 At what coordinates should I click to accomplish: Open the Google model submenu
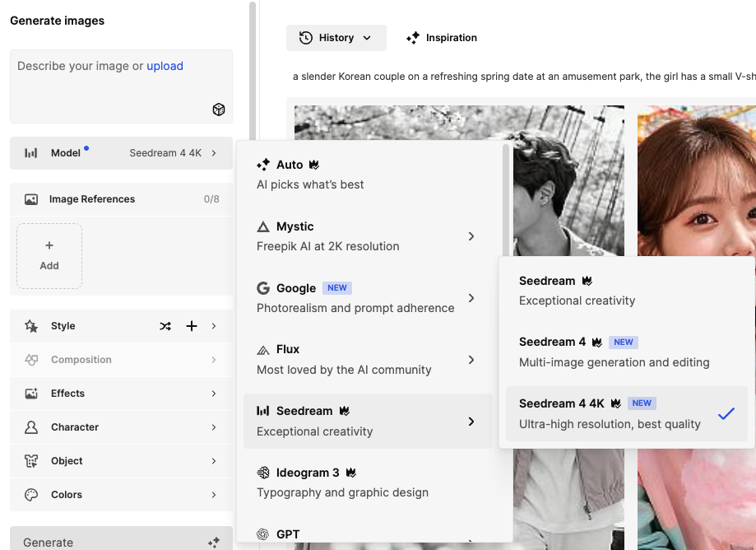[x=369, y=298]
